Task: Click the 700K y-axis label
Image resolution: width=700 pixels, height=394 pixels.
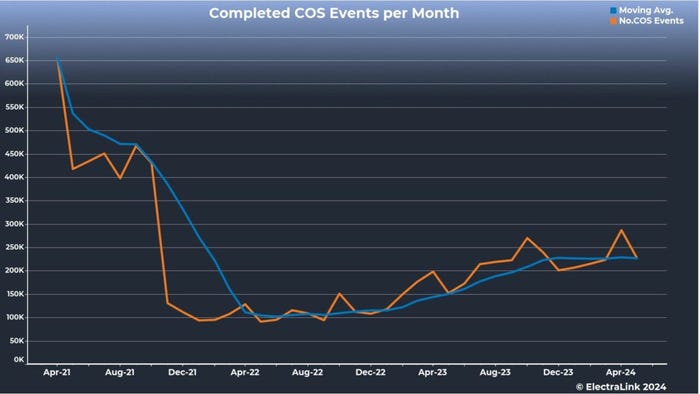Action: tap(14, 37)
